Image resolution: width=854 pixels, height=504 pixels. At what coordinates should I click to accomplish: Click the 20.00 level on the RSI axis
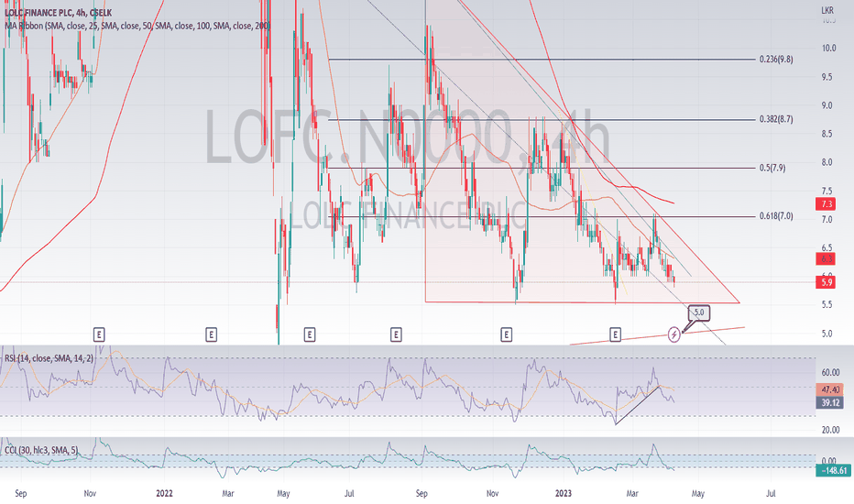tap(830, 430)
